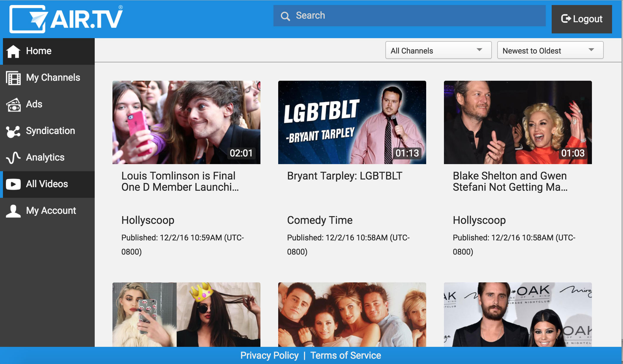The image size is (623, 364).
Task: Open the Terms of Service link
Action: (x=345, y=355)
